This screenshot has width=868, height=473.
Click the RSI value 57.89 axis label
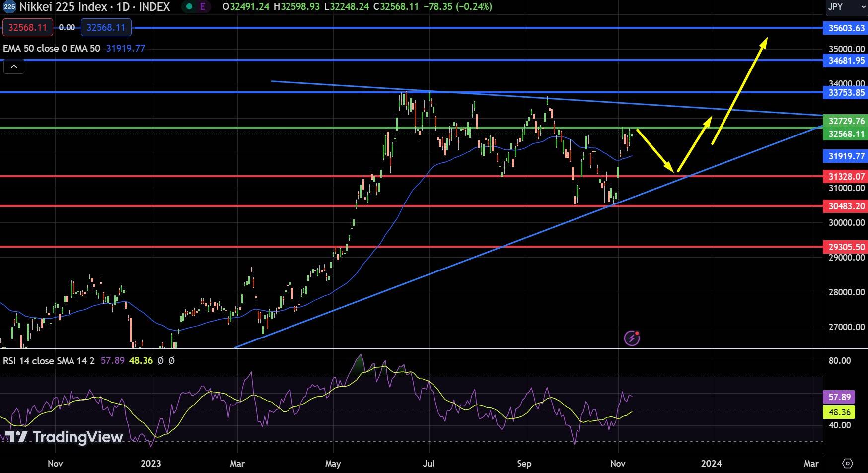click(839, 397)
